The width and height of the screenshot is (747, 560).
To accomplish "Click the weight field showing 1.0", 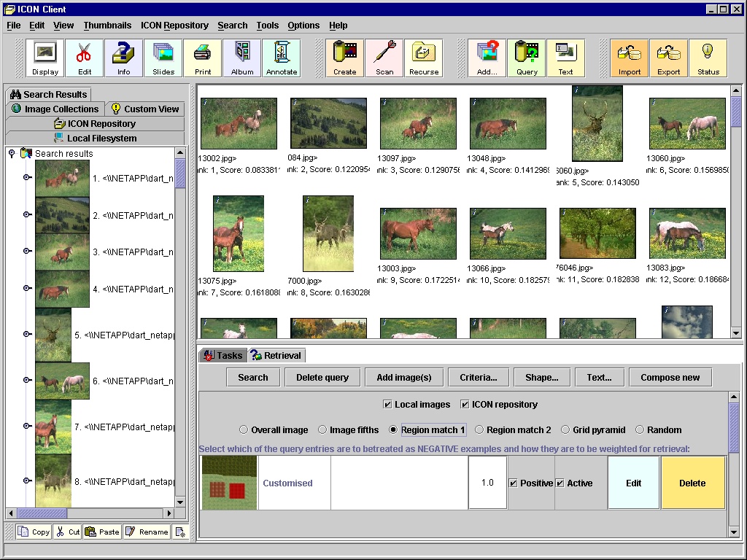I will pyautogui.click(x=487, y=483).
